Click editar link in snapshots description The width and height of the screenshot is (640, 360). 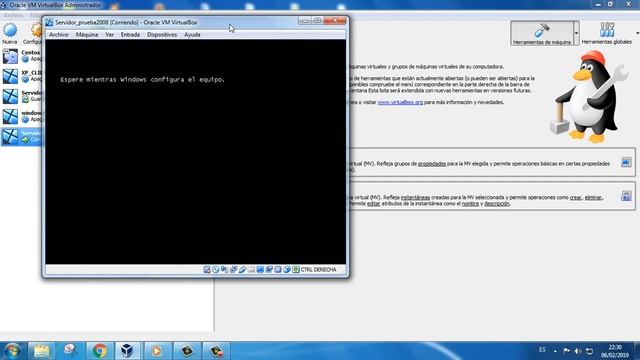click(x=373, y=204)
